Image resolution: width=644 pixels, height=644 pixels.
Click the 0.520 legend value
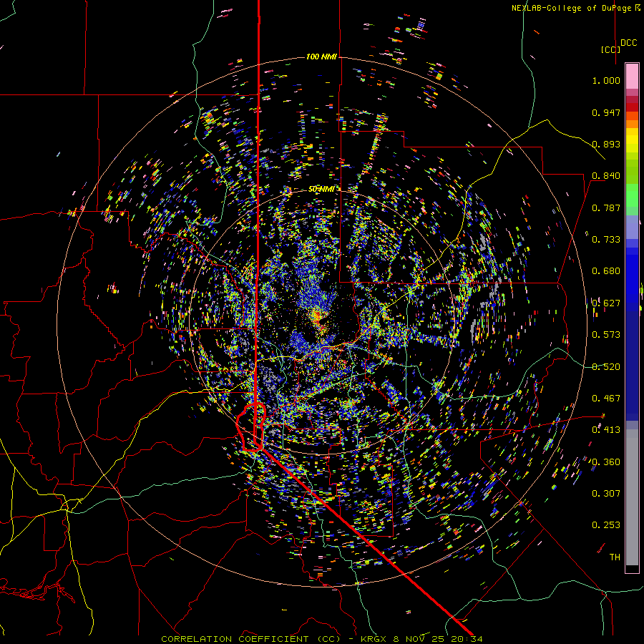606,367
